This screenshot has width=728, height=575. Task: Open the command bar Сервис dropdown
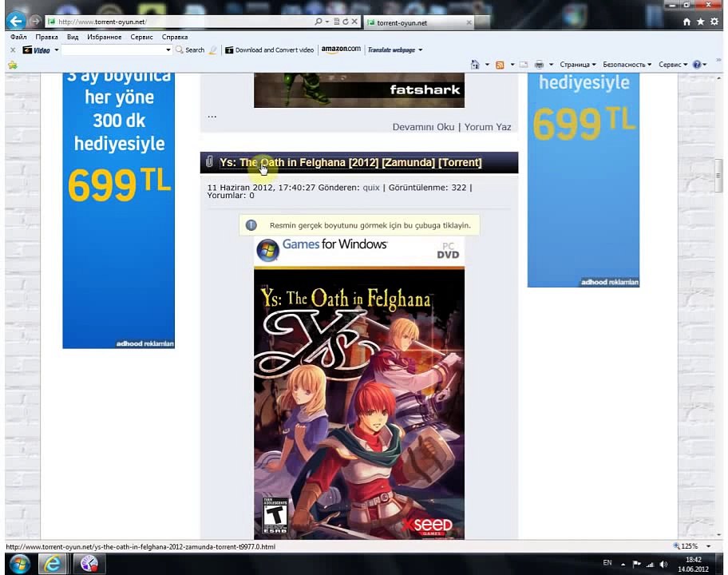point(673,65)
